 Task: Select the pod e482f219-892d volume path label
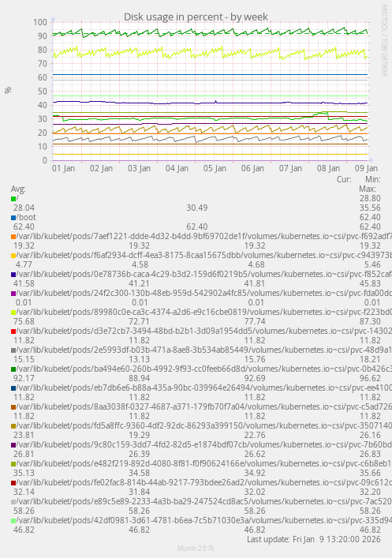(204, 463)
